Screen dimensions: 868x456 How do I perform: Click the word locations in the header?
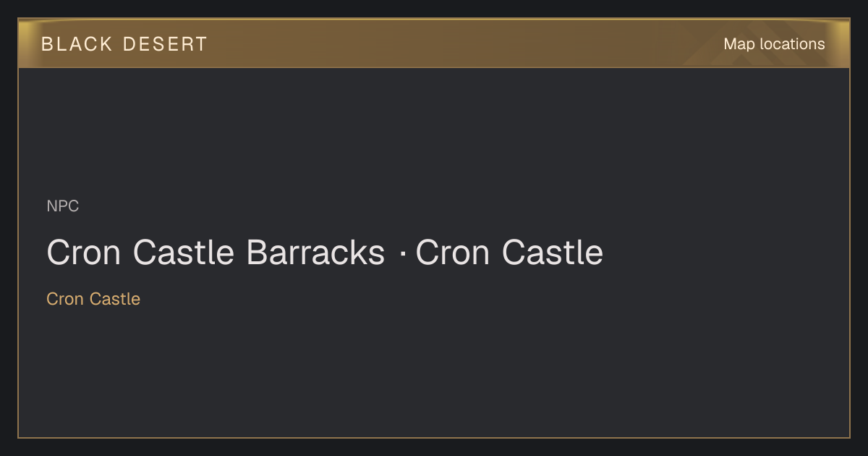(792, 44)
